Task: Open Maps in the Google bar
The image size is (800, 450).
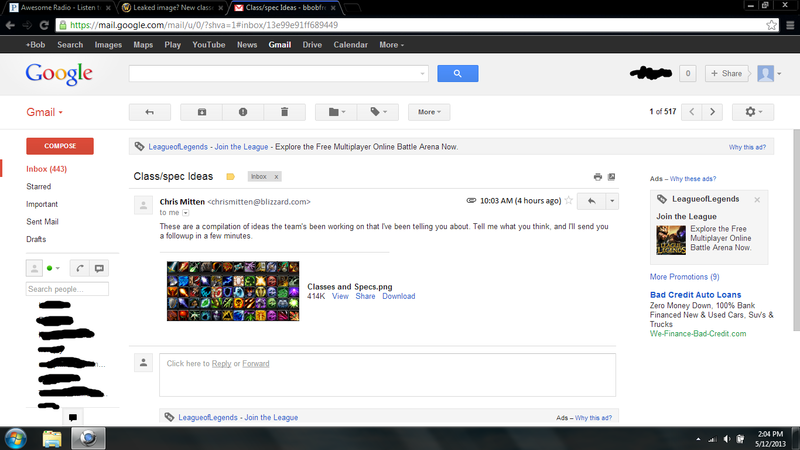Action: [x=143, y=45]
